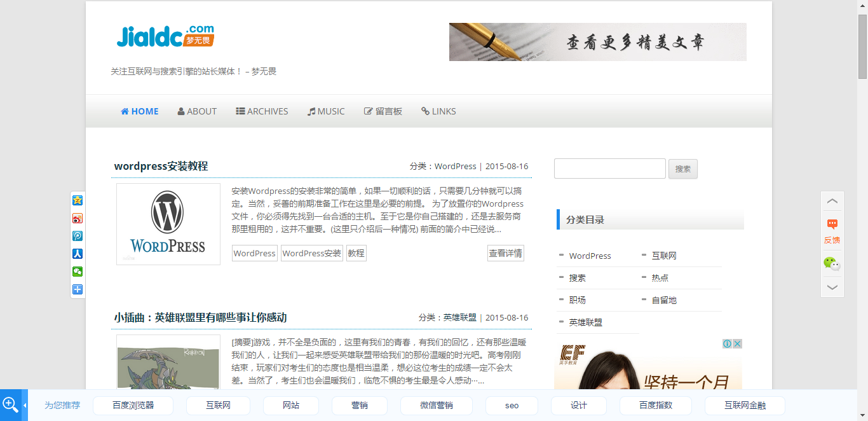Click the music note icon beside MUSIC
Screen dimensions: 868x421
tap(311, 111)
